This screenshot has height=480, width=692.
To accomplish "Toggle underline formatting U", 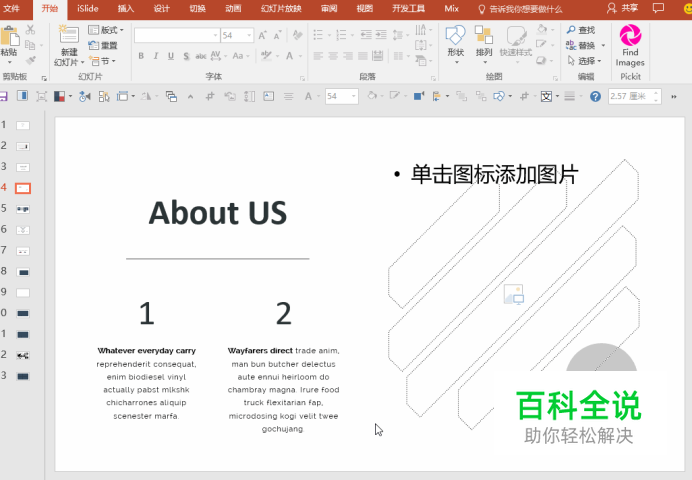I will (x=170, y=57).
